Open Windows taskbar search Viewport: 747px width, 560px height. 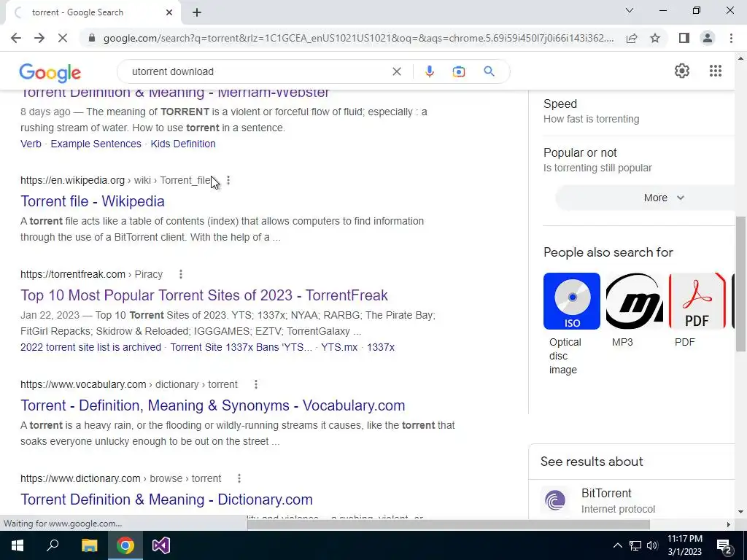tap(53, 545)
